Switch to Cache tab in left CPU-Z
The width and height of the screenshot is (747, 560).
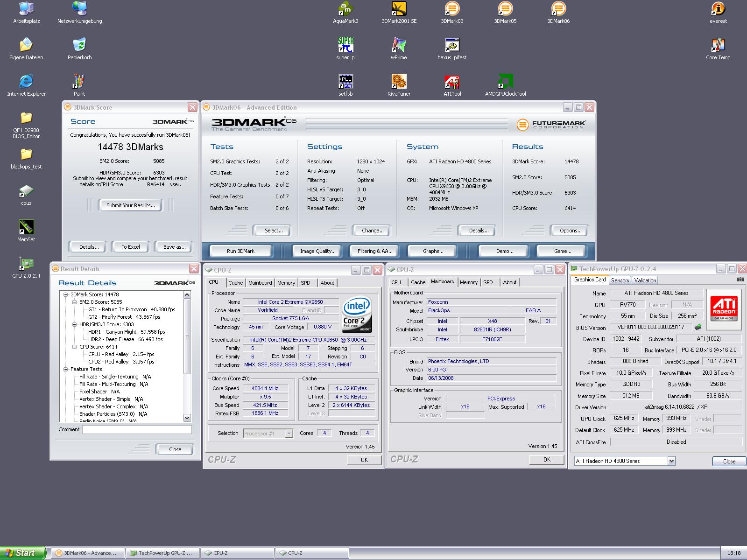236,283
